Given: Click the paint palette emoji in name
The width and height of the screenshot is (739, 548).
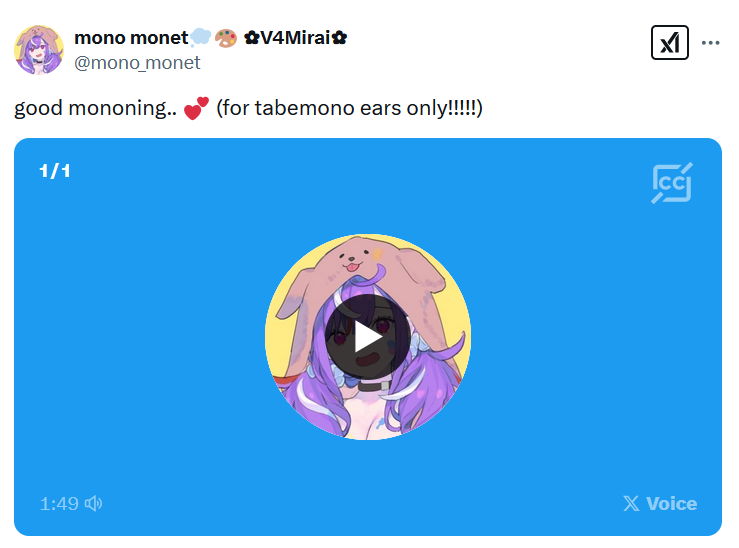Looking at the screenshot, I should click(x=226, y=38).
